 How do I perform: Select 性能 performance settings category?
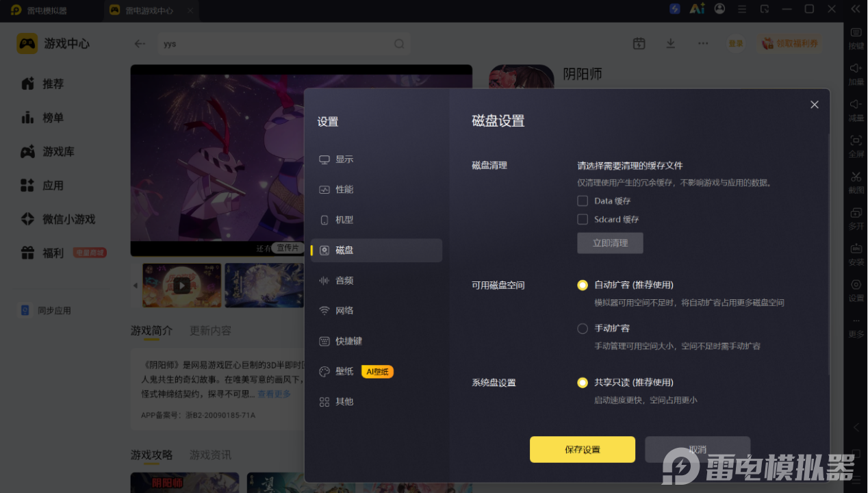(x=376, y=189)
